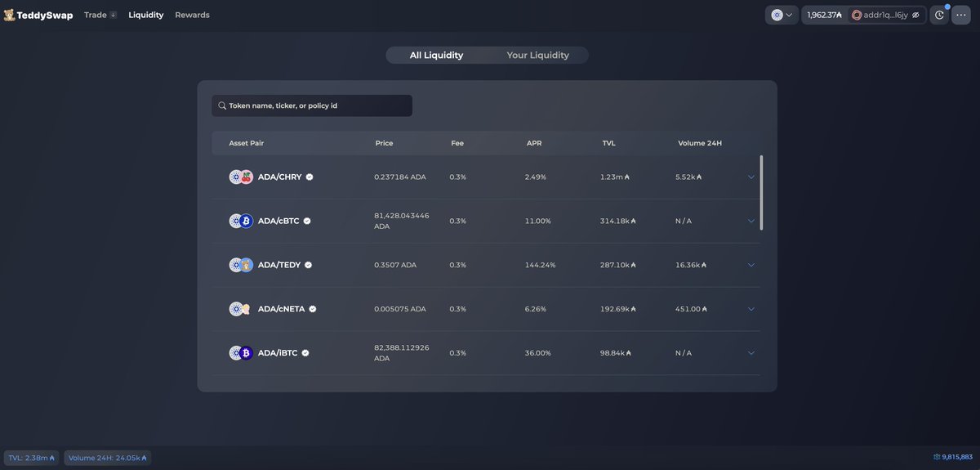Click ADA/cNETA verified badge
The width and height of the screenshot is (980, 470).
click(313, 309)
